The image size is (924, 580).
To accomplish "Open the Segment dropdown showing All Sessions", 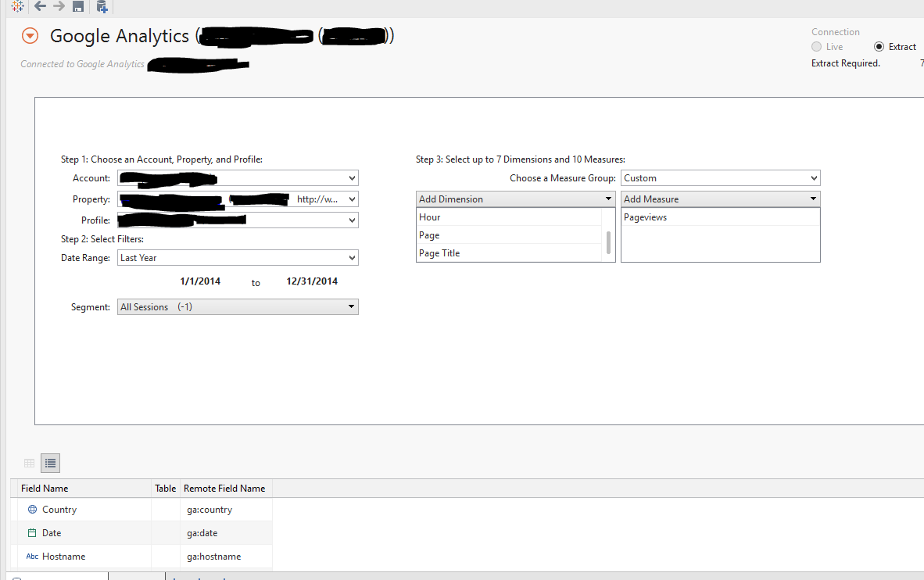I will (238, 307).
